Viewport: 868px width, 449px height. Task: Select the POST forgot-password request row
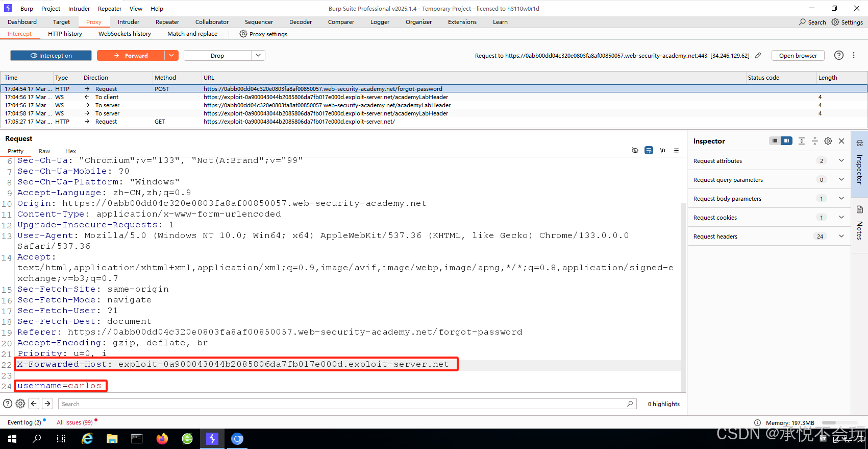point(434,89)
